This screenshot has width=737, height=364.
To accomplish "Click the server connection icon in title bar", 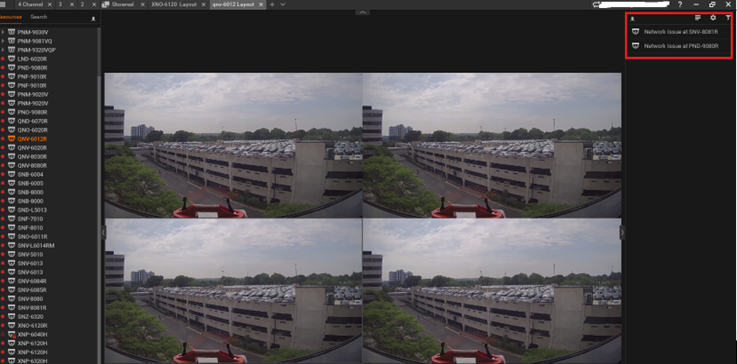I will (596, 4).
